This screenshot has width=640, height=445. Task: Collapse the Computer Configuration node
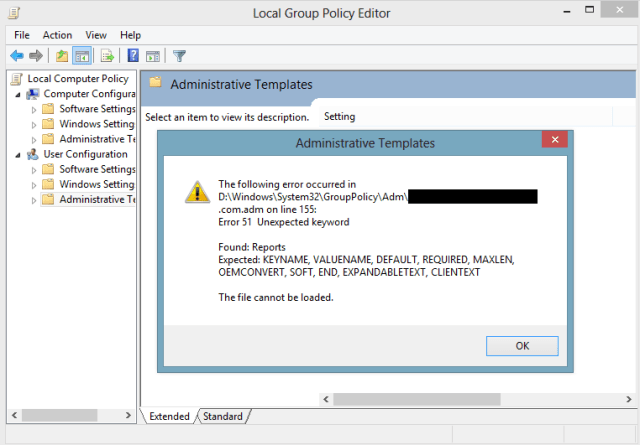click(19, 94)
